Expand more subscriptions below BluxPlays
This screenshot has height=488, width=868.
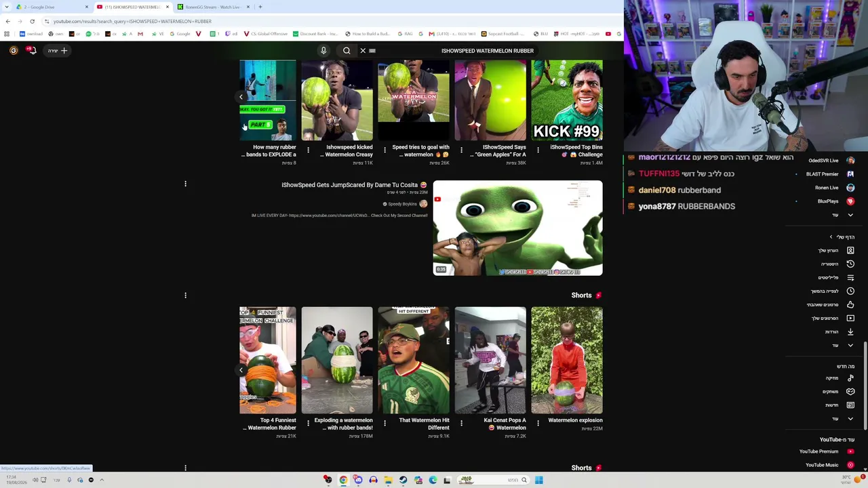tap(842, 215)
